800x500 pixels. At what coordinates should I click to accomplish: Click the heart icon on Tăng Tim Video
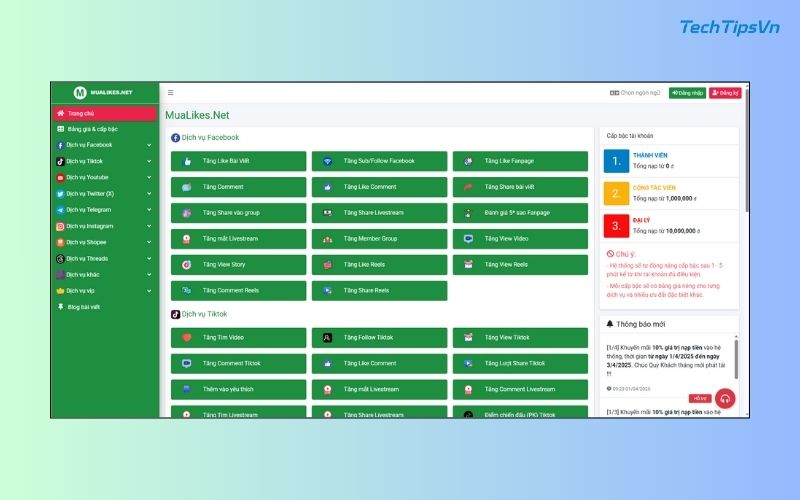[x=187, y=338]
